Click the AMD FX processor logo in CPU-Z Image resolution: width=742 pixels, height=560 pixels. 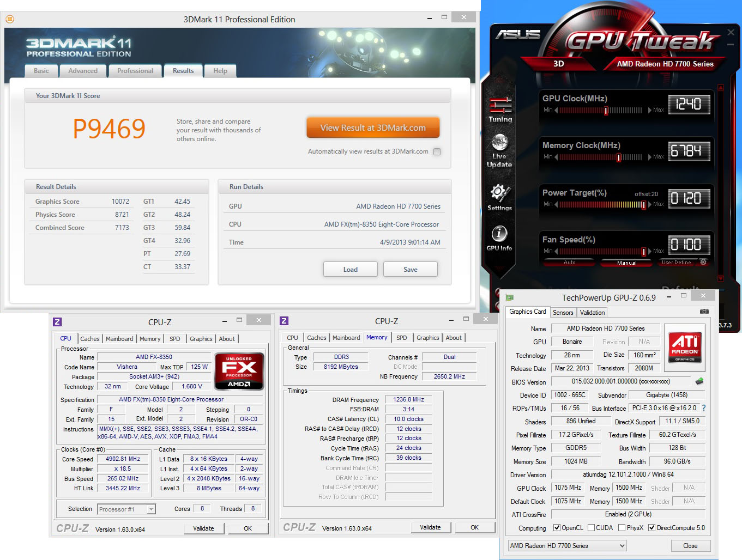pyautogui.click(x=239, y=371)
